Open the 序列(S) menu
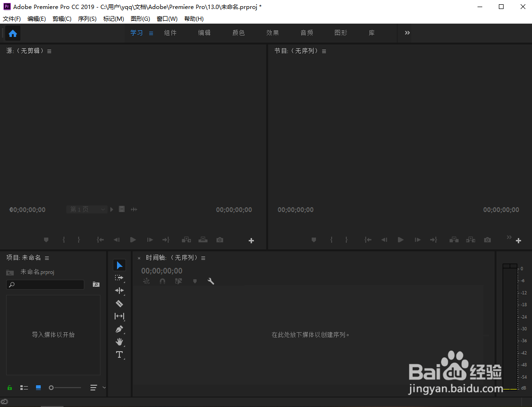Image resolution: width=532 pixels, height=407 pixels. [87, 18]
